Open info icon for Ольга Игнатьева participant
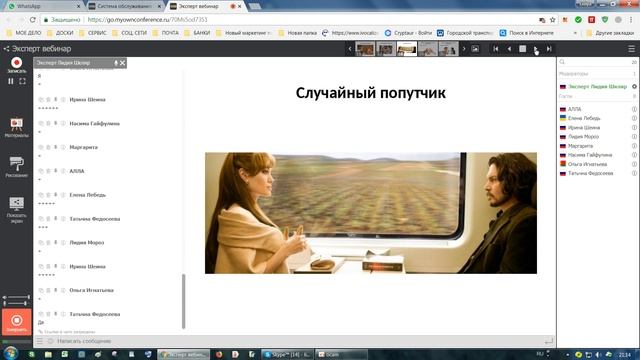 (x=634, y=164)
